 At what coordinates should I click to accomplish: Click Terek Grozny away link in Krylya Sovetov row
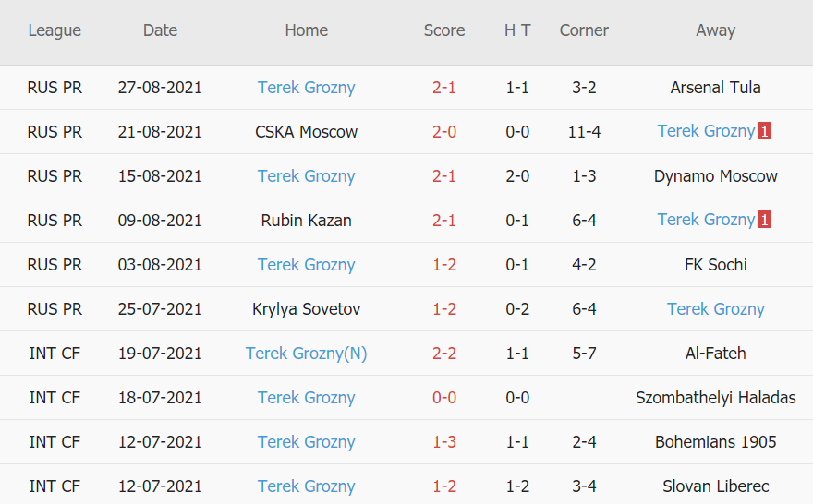715,309
